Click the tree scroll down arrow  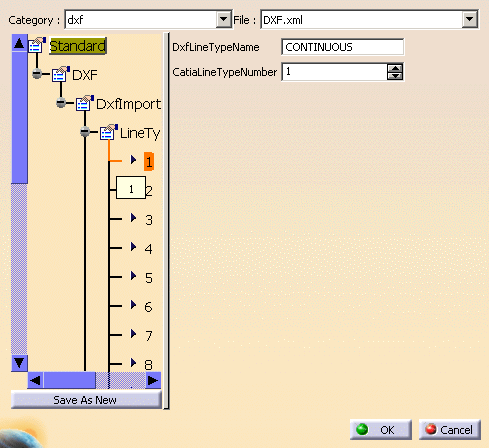click(x=19, y=363)
